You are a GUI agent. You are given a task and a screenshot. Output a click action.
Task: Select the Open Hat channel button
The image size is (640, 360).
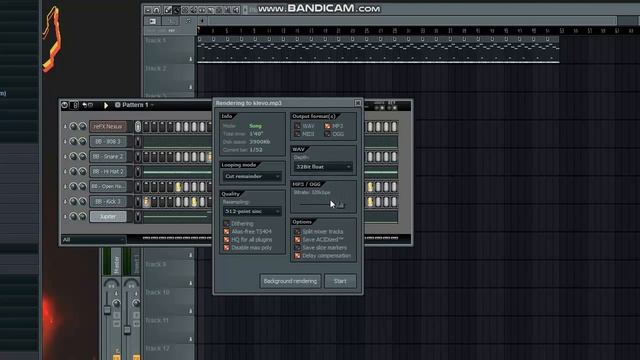click(108, 187)
